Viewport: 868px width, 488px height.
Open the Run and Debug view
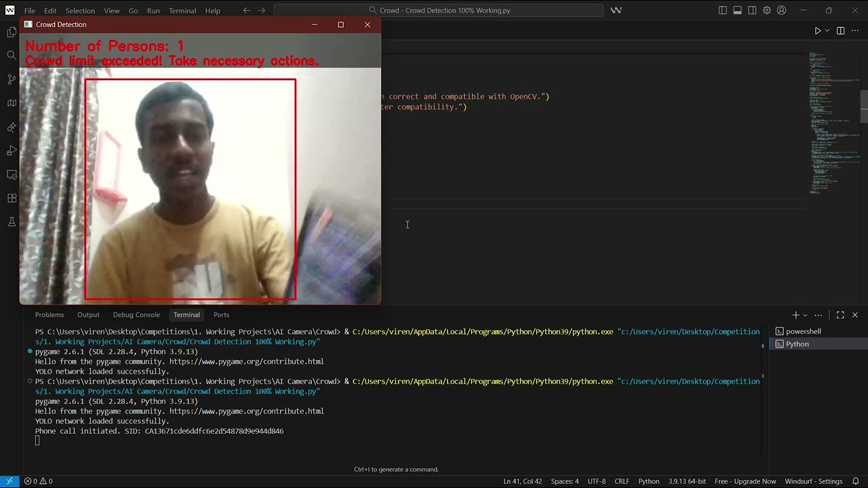pyautogui.click(x=12, y=150)
